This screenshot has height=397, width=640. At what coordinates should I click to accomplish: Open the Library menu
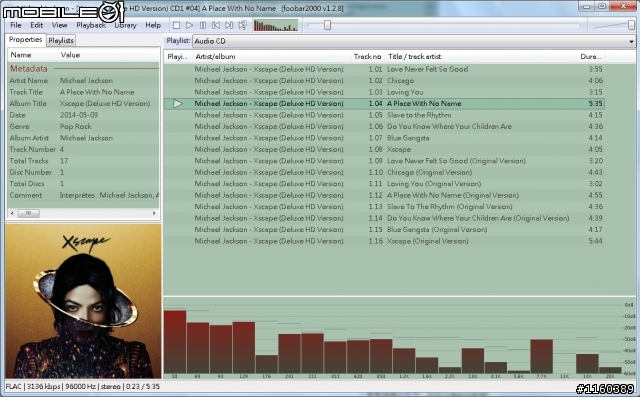coord(125,25)
